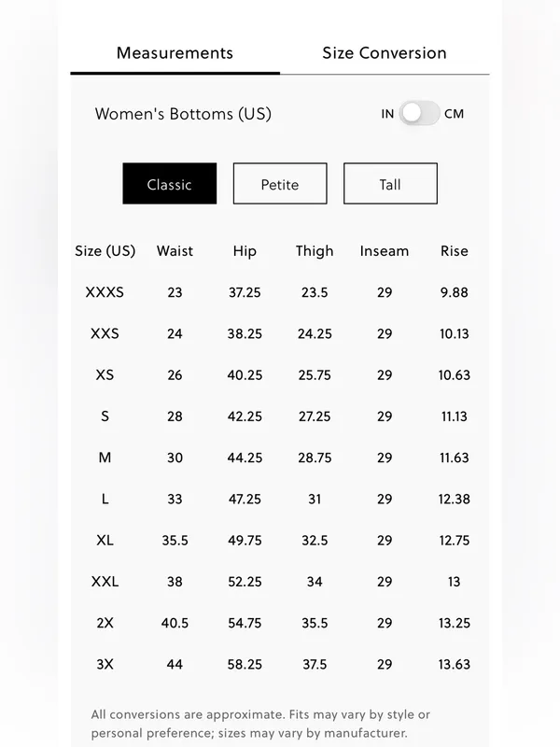
Task: Select the CM unit label
Action: (x=454, y=114)
